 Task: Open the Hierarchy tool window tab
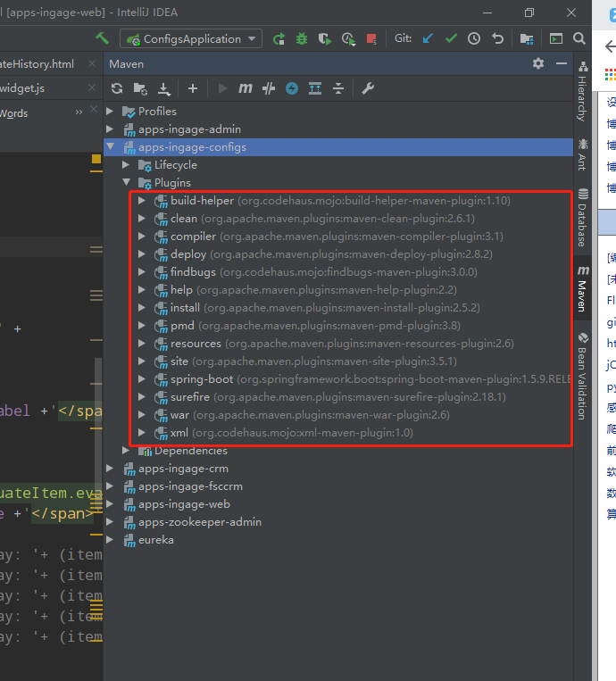tap(583, 91)
